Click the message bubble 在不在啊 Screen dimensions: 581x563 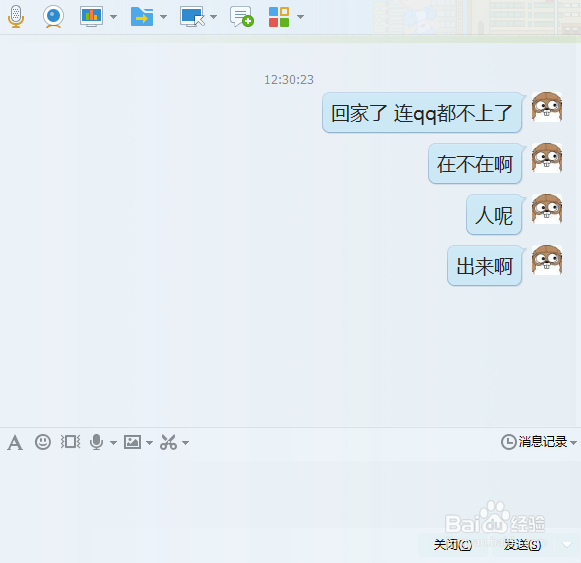tap(475, 164)
